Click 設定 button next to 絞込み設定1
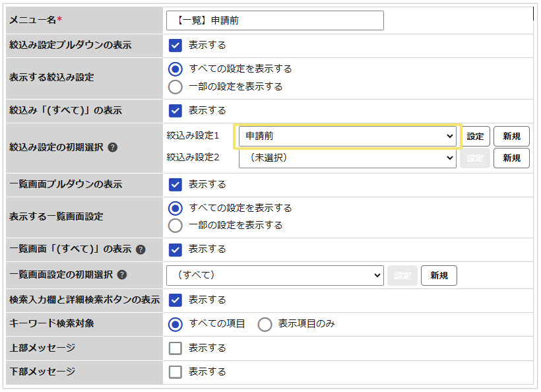 475,137
